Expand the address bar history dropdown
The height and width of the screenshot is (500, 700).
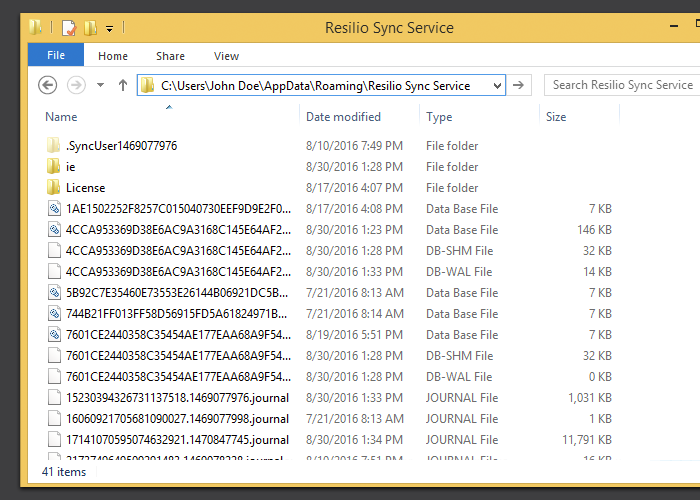(497, 85)
